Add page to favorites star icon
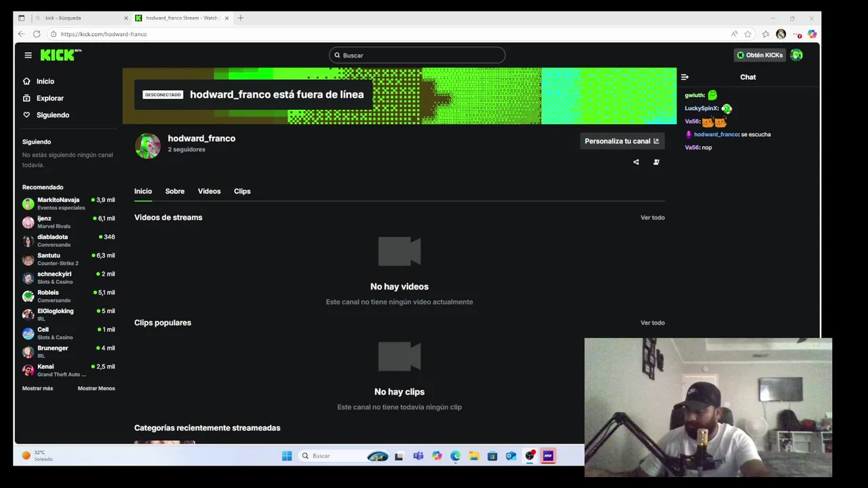This screenshot has height=488, width=868. (x=748, y=34)
